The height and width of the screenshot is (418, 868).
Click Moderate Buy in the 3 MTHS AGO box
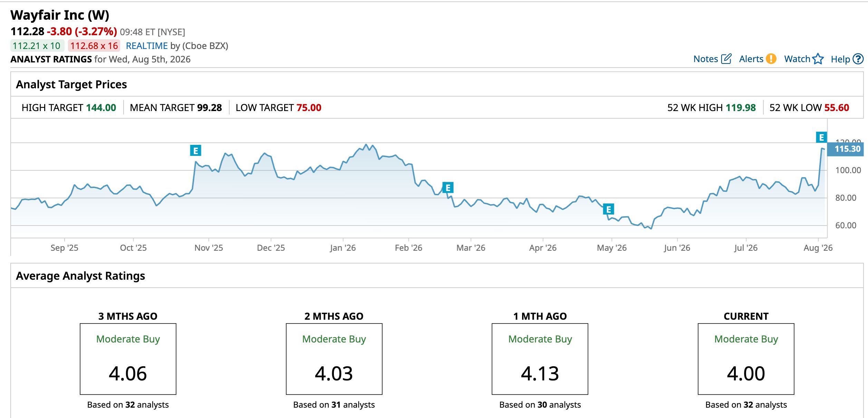(128, 339)
